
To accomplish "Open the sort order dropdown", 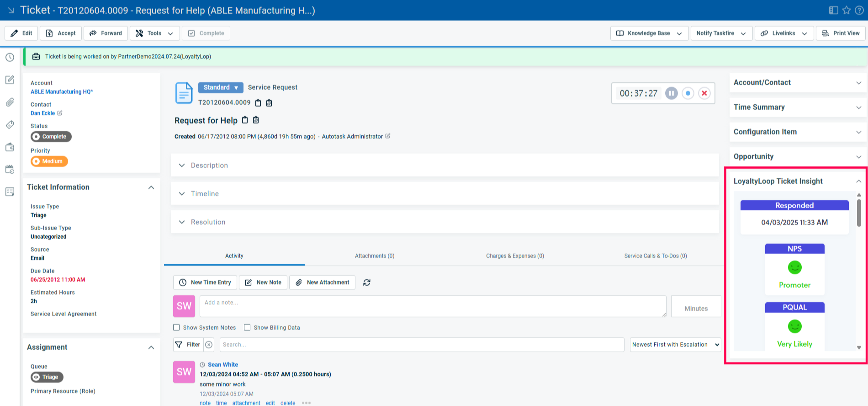I will (x=675, y=345).
